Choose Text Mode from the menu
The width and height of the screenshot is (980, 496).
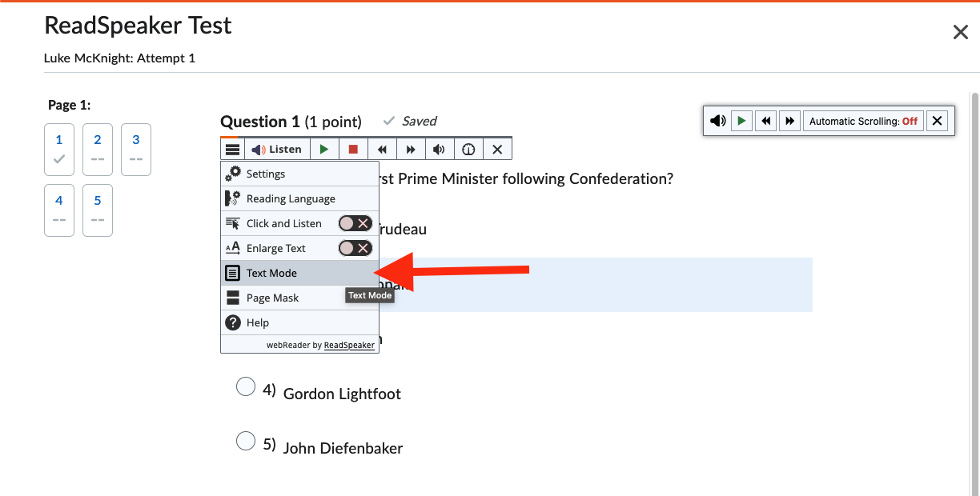(272, 273)
